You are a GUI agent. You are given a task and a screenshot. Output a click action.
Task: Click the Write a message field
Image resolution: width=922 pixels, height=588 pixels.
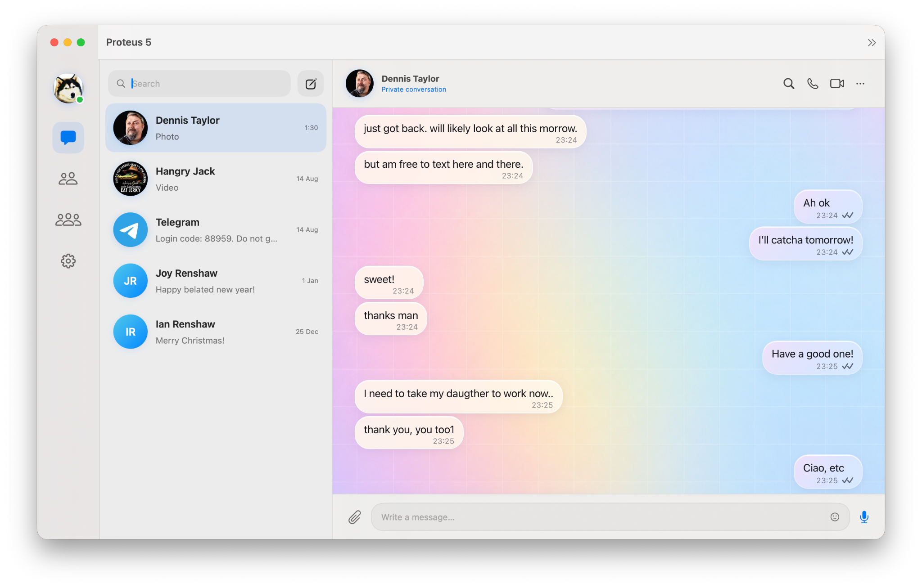610,517
